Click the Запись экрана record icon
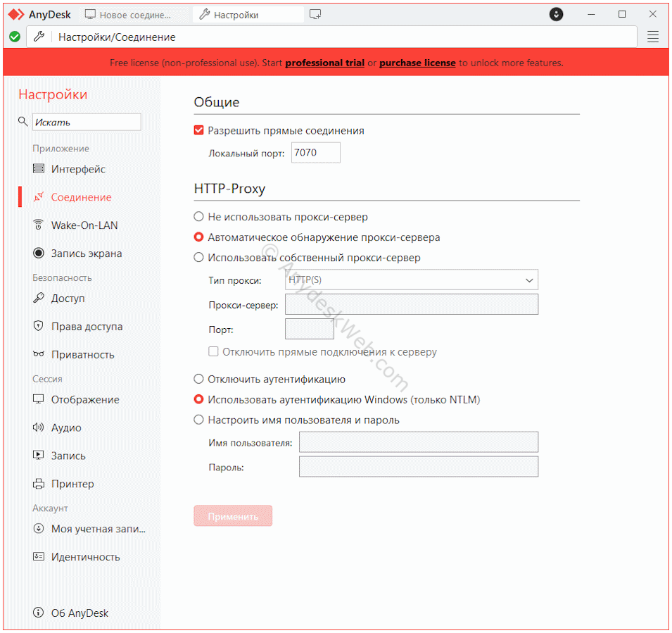The height and width of the screenshot is (633, 672). [x=39, y=253]
